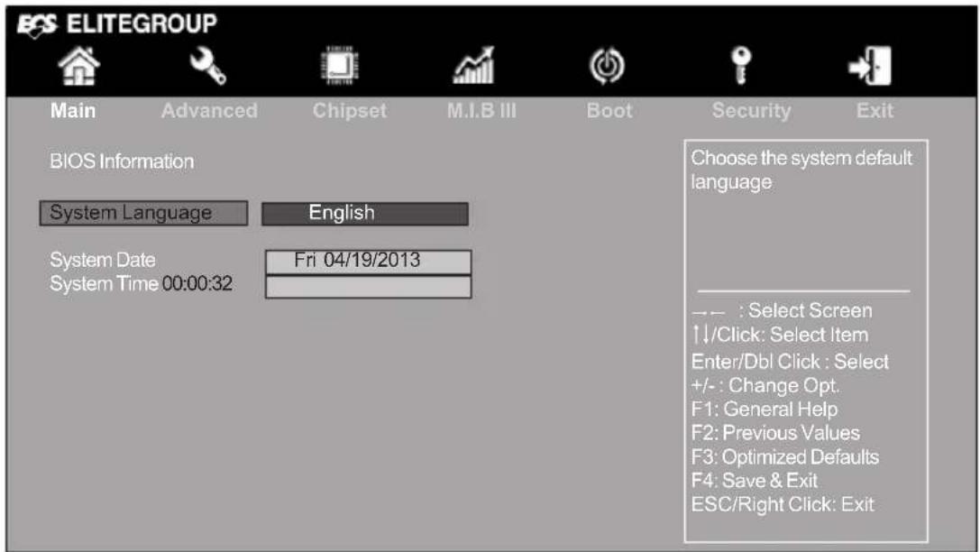The width and height of the screenshot is (980, 552).
Task: Open the Exit tab label
Action: [x=875, y=111]
